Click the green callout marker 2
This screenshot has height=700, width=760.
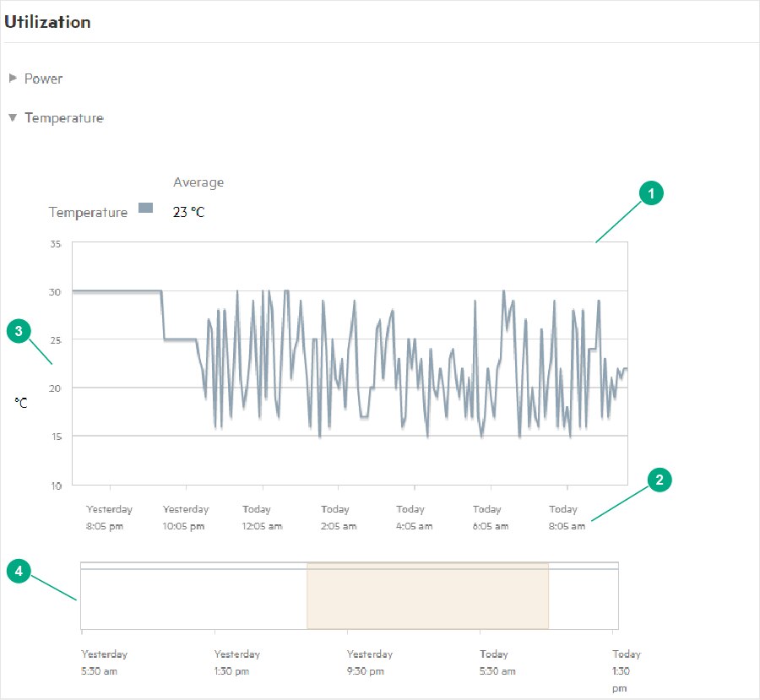point(660,480)
